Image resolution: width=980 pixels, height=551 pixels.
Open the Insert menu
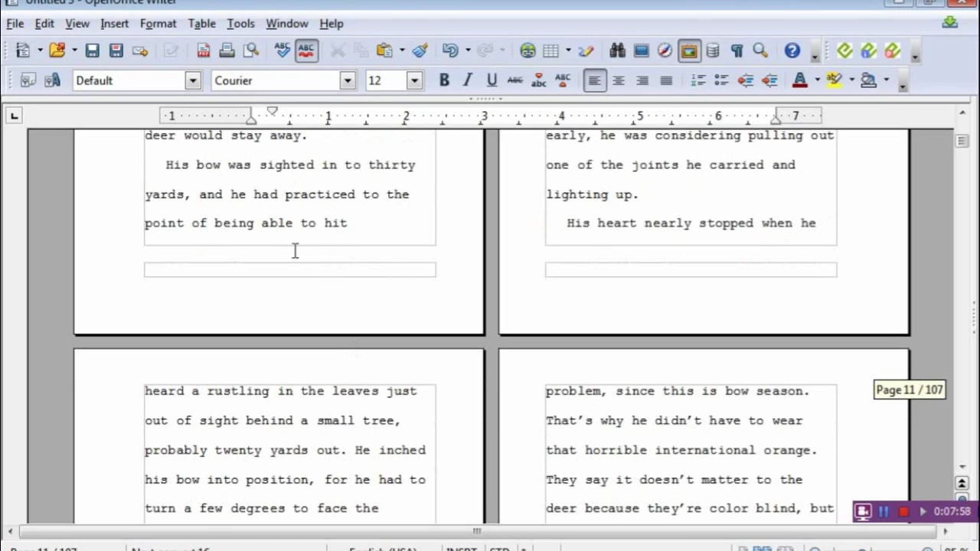click(x=114, y=24)
